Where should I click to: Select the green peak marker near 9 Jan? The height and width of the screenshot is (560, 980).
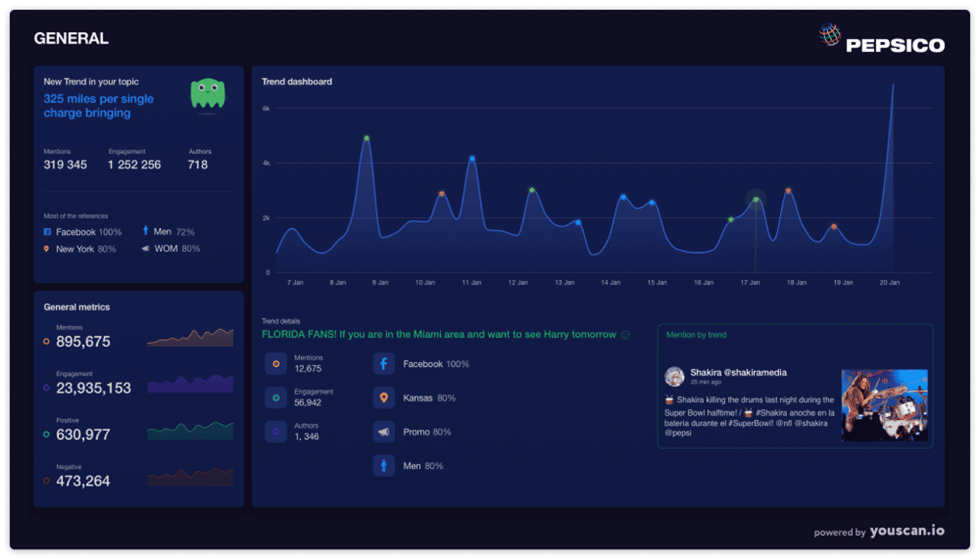pyautogui.click(x=366, y=138)
